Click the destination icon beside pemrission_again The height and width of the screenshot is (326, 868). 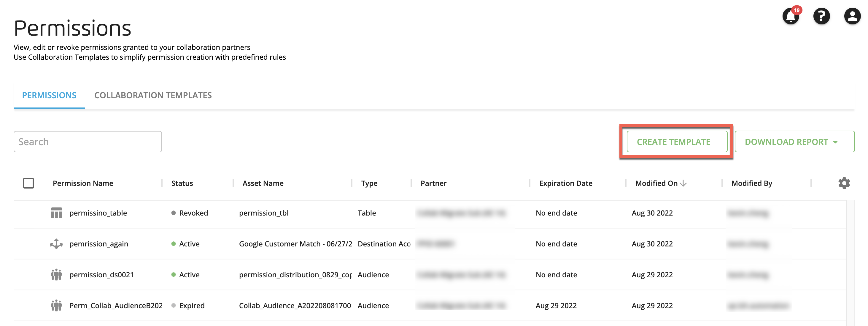tap(56, 244)
